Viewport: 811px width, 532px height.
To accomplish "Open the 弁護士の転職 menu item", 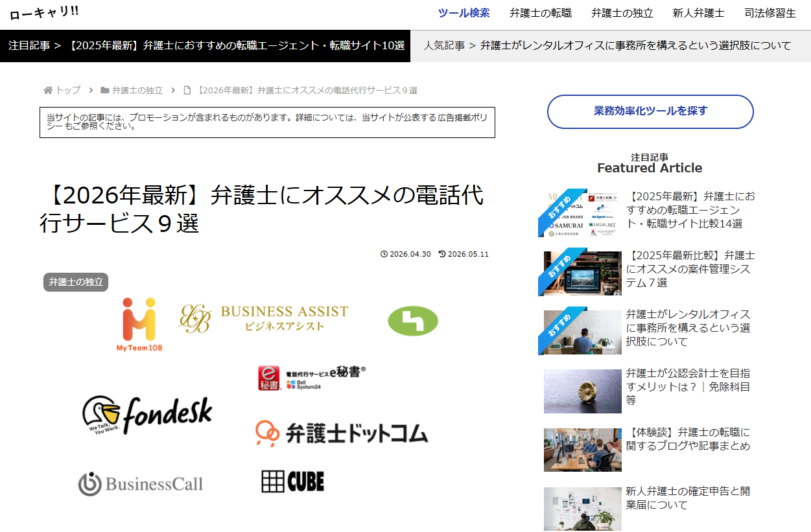I will click(x=541, y=13).
